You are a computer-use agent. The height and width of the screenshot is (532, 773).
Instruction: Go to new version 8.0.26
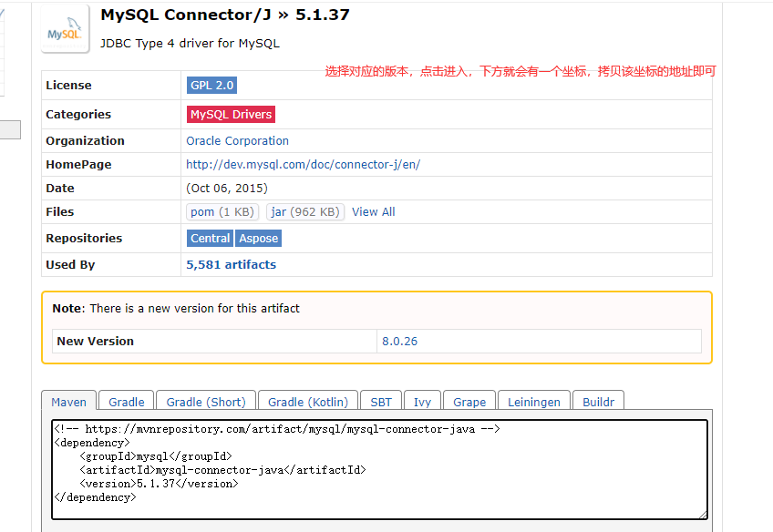tap(400, 342)
